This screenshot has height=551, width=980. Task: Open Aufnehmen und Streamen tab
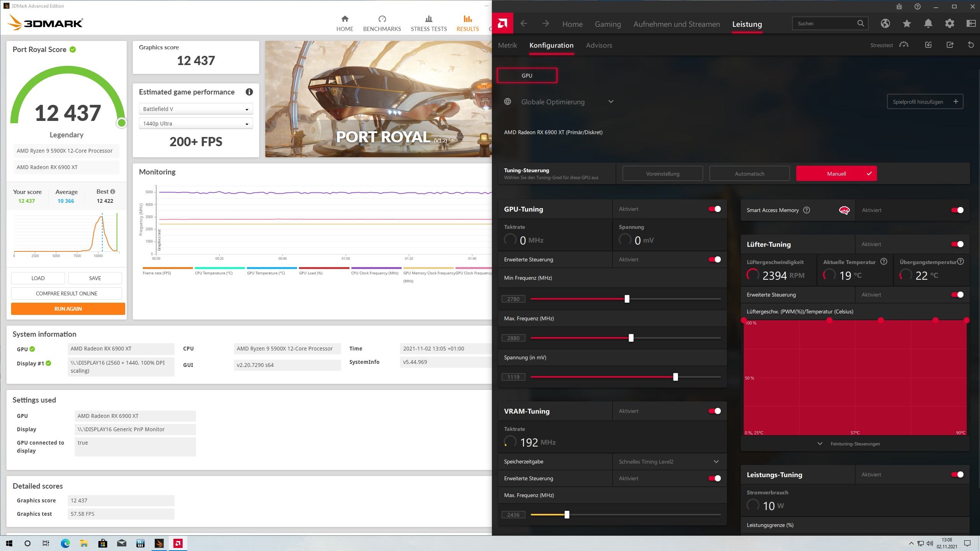pos(676,24)
